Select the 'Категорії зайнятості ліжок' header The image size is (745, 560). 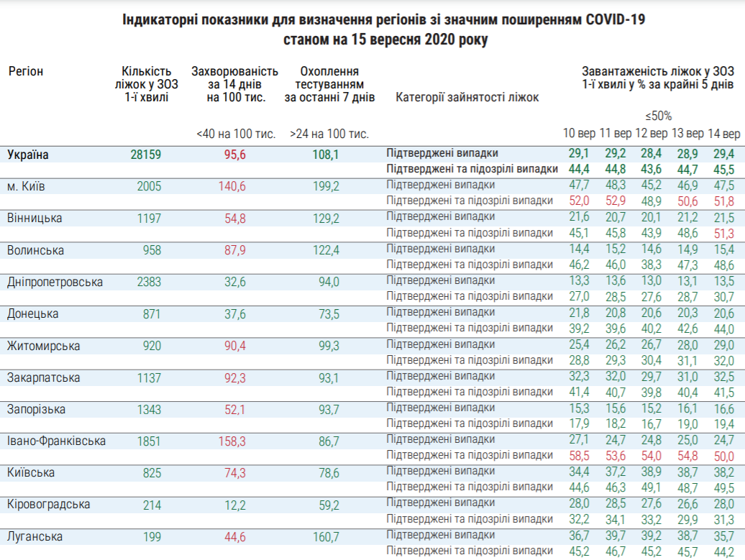467,98
